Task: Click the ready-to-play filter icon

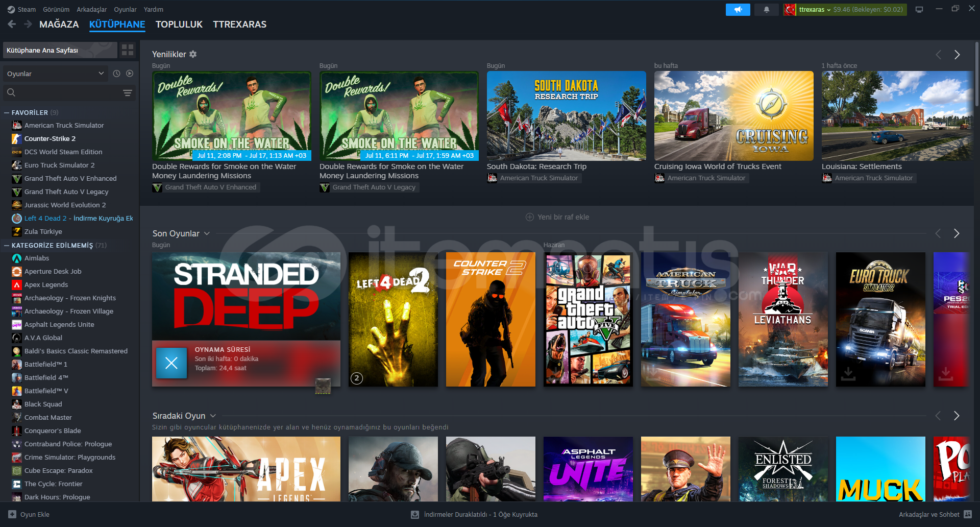Action: point(130,74)
